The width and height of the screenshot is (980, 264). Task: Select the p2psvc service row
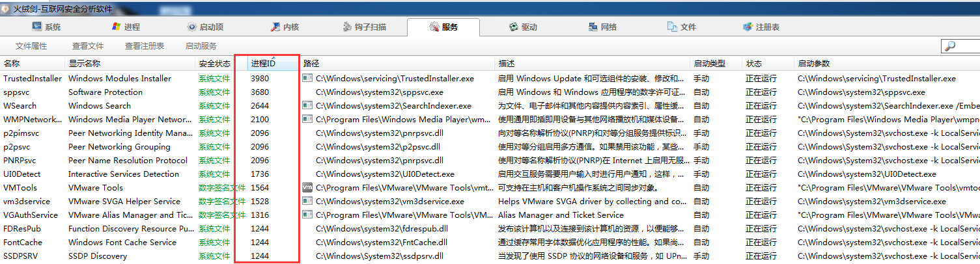[490, 146]
